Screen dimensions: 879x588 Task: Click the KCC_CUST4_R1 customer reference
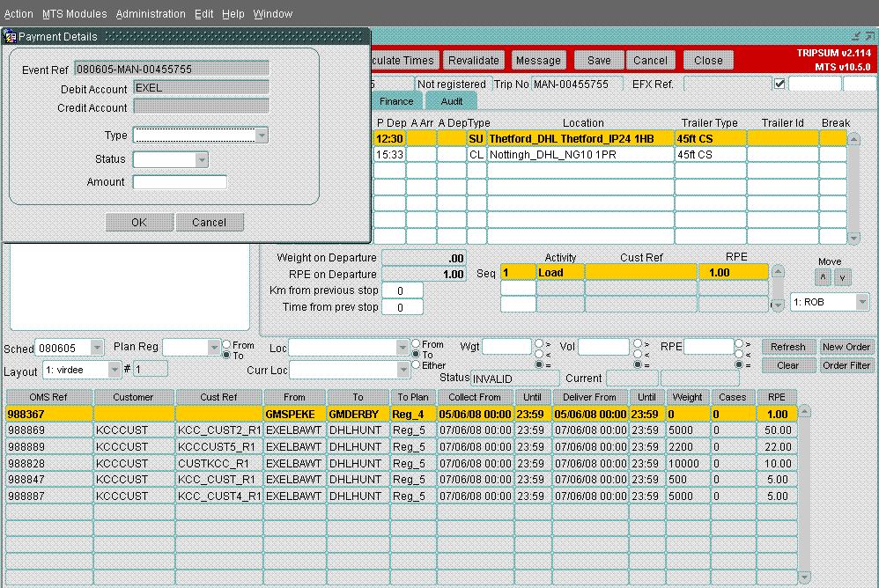tap(219, 496)
